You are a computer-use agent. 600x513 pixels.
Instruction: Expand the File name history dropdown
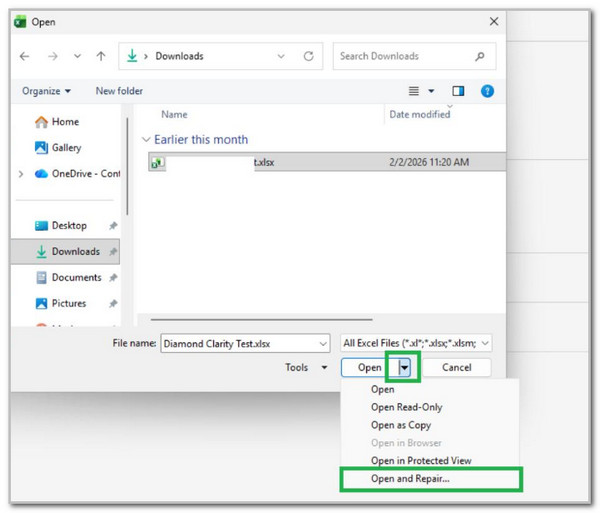[x=323, y=344]
